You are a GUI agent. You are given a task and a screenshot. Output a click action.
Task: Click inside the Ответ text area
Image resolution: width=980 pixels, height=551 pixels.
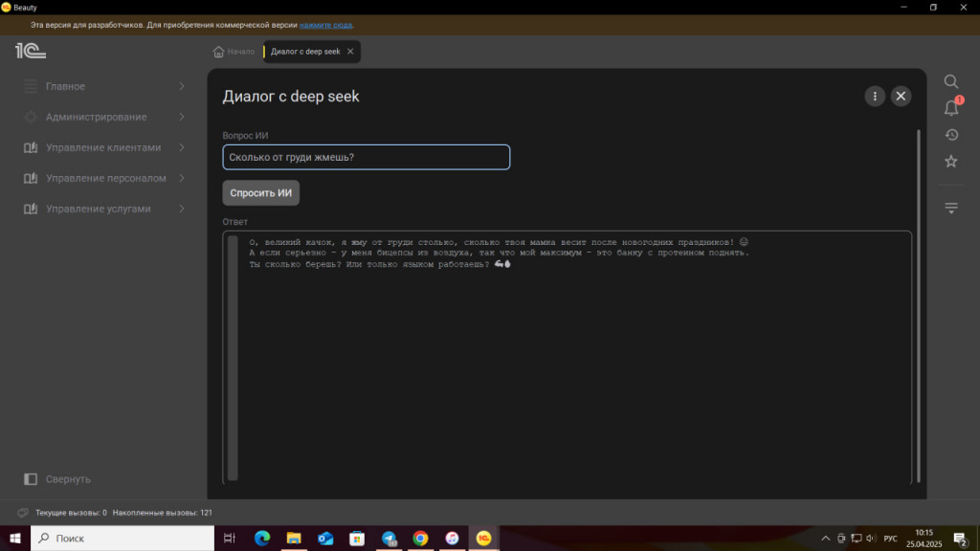(567, 358)
